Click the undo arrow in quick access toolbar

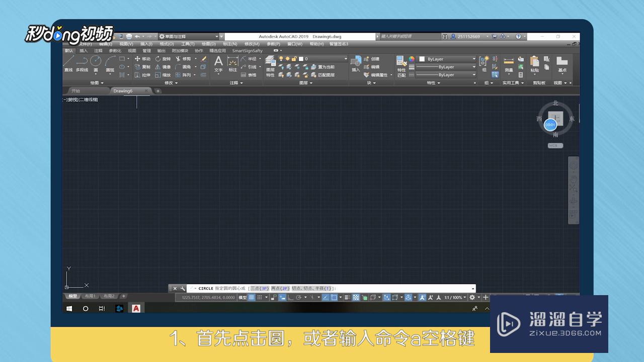pos(137,37)
